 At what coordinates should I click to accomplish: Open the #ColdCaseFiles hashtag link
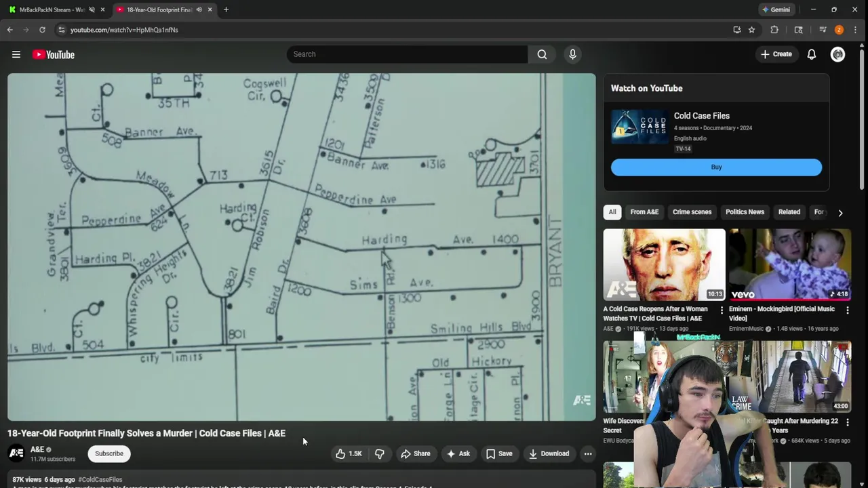point(100,479)
